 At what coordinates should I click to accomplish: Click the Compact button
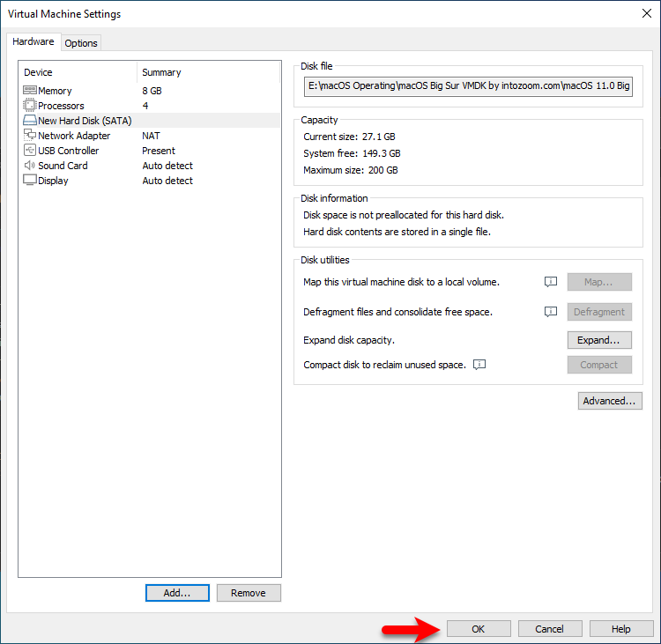[x=599, y=365]
